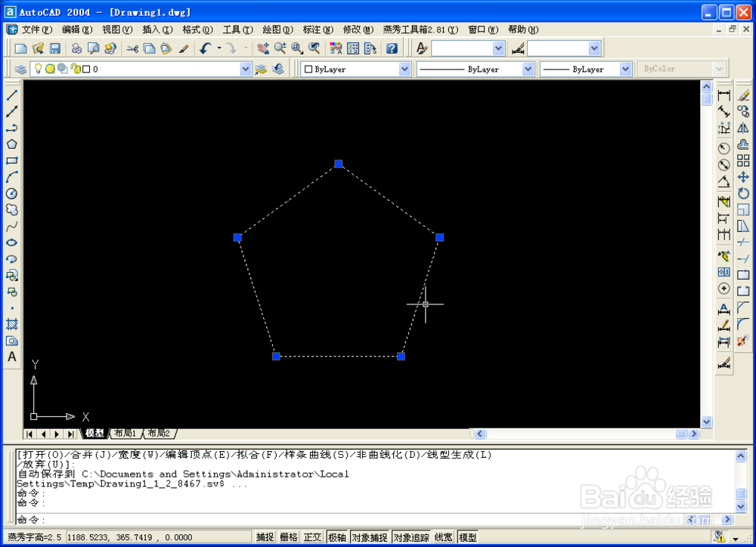This screenshot has width=756, height=547.
Task: Click the Plot print icon
Action: coord(76,48)
